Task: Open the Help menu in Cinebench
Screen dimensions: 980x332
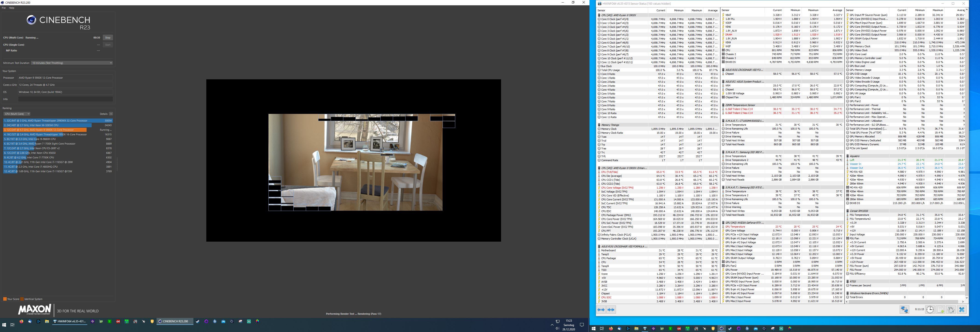Action: pyautogui.click(x=12, y=8)
